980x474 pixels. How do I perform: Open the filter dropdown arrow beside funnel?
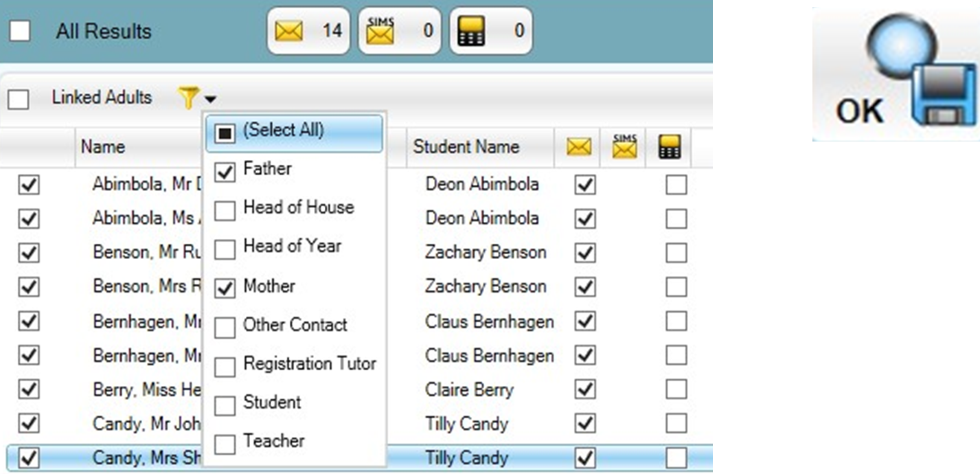coord(209,100)
